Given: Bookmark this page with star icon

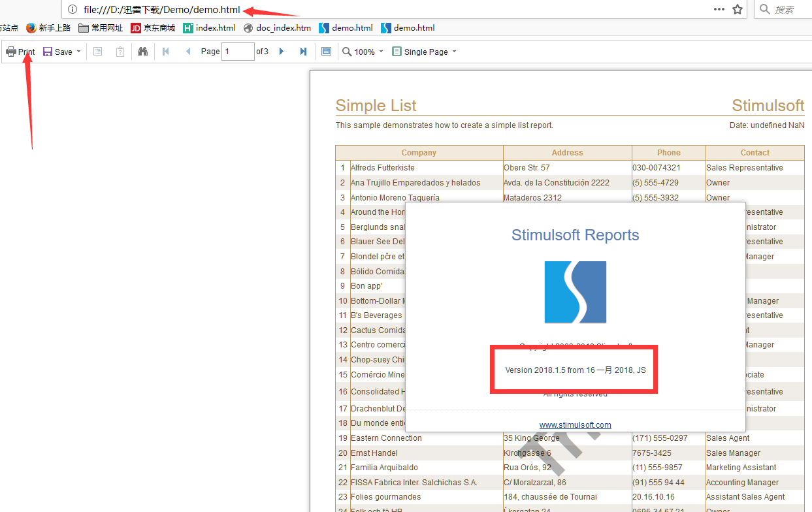Looking at the screenshot, I should point(738,9).
